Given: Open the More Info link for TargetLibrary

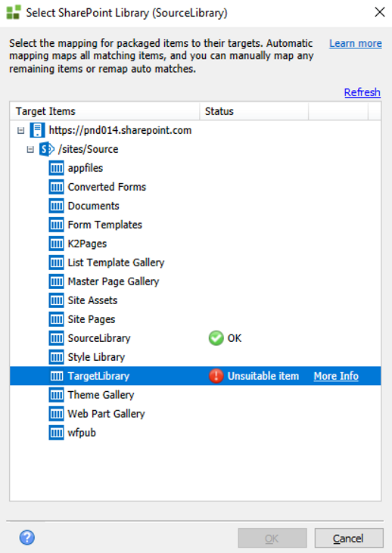Looking at the screenshot, I should (x=336, y=376).
